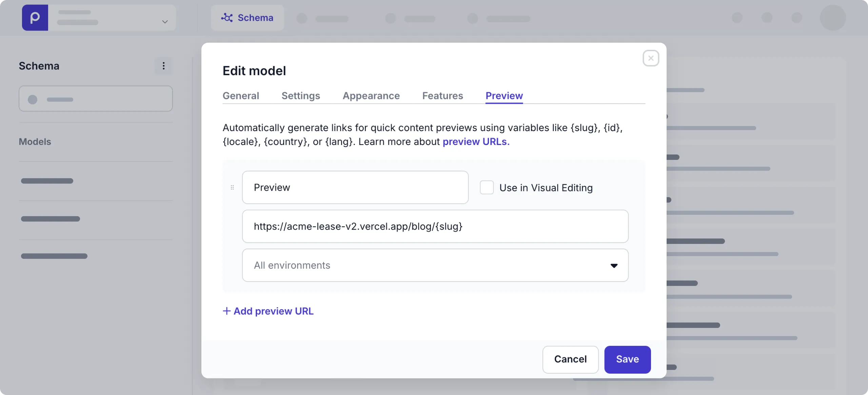Image resolution: width=868 pixels, height=395 pixels.
Task: Click the purple P logo icon
Action: point(35,18)
